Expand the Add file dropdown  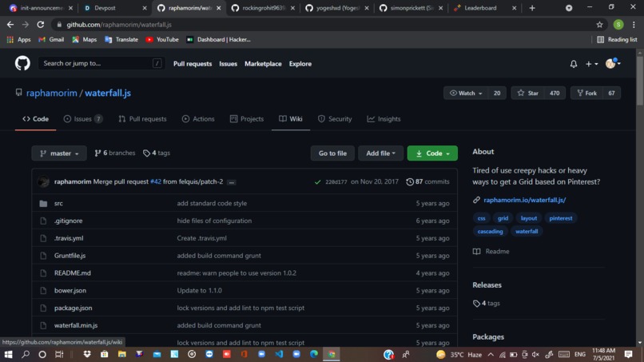[x=381, y=153]
